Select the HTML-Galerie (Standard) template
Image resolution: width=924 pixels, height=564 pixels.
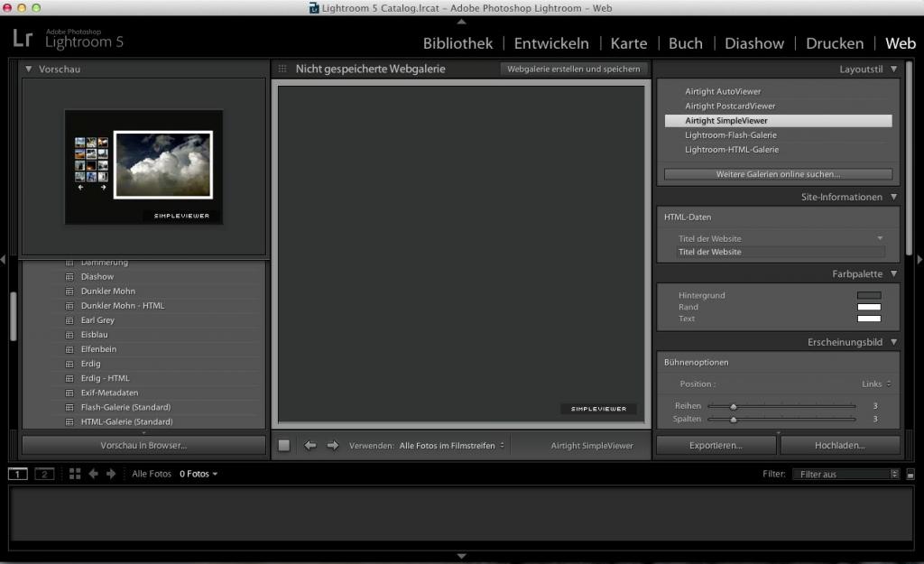click(126, 422)
